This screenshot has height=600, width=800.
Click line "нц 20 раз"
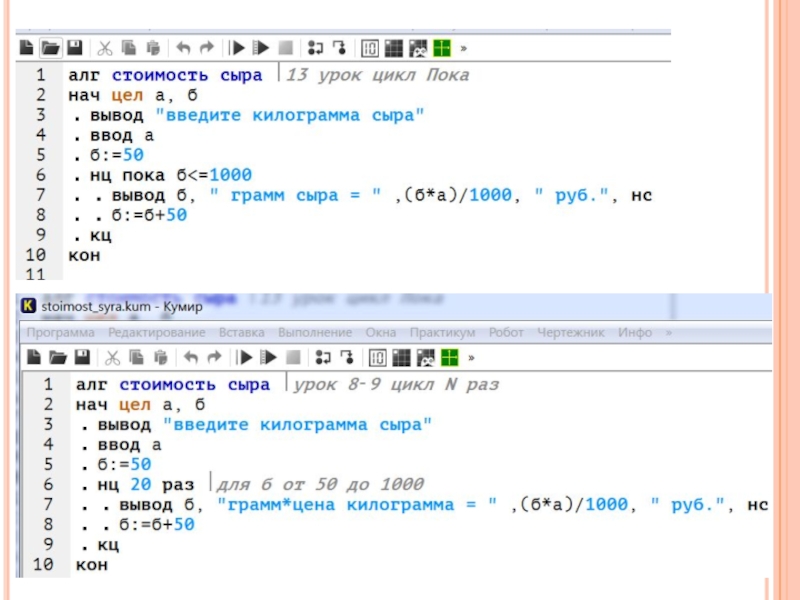pyautogui.click(x=146, y=484)
